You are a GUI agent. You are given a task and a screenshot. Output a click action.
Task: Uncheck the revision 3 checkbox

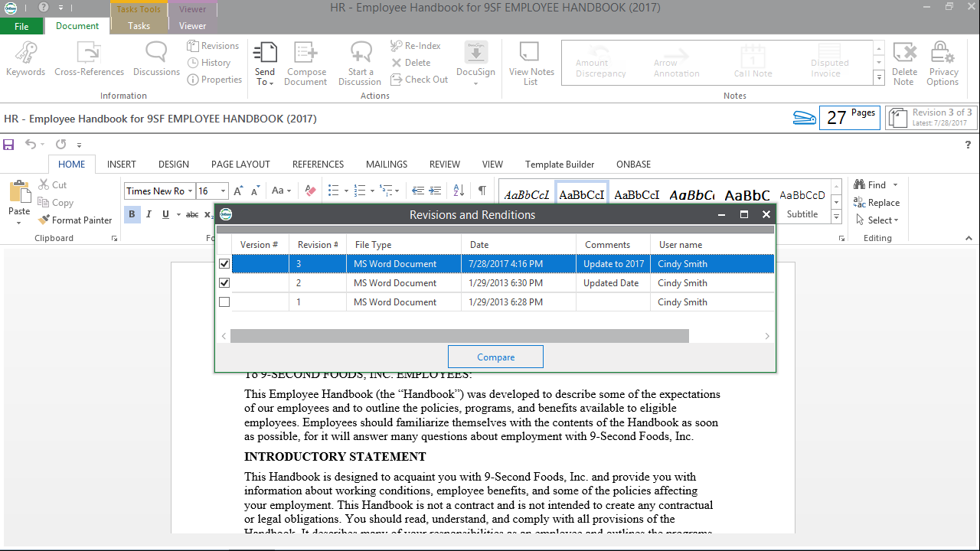(x=224, y=264)
